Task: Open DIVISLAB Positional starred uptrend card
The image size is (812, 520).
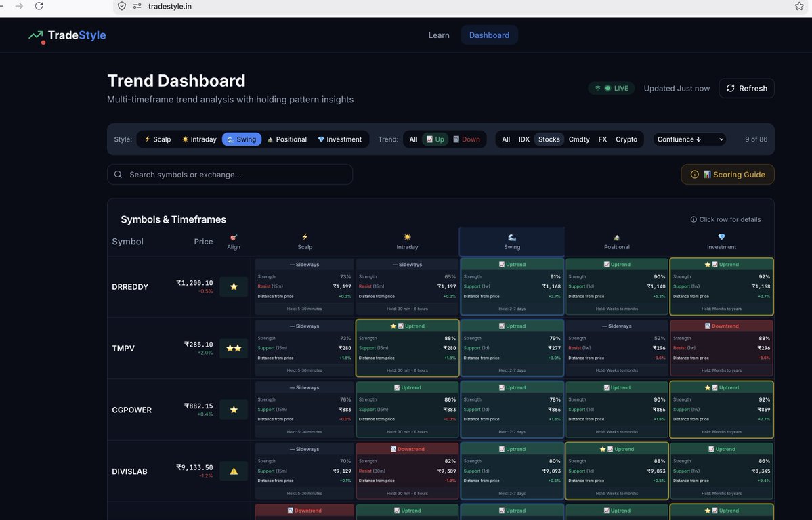Action: (617, 471)
